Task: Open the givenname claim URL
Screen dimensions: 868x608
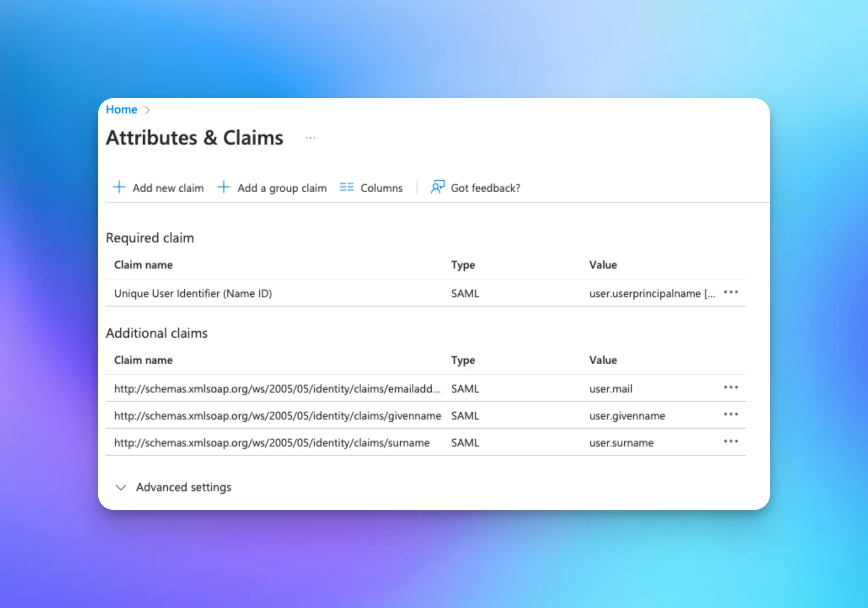Action: pos(278,416)
